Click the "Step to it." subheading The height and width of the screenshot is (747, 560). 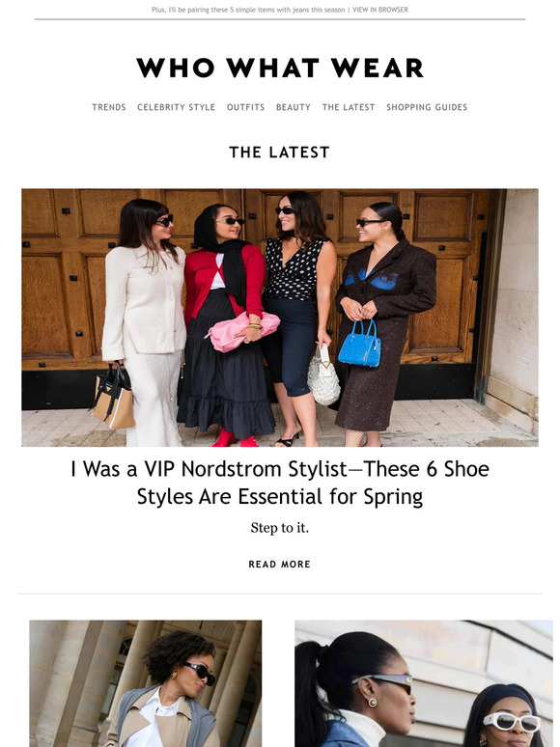click(280, 528)
